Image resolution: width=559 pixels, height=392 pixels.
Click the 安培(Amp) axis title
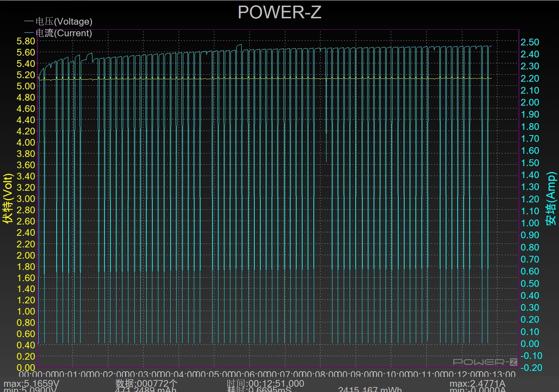[x=551, y=198]
